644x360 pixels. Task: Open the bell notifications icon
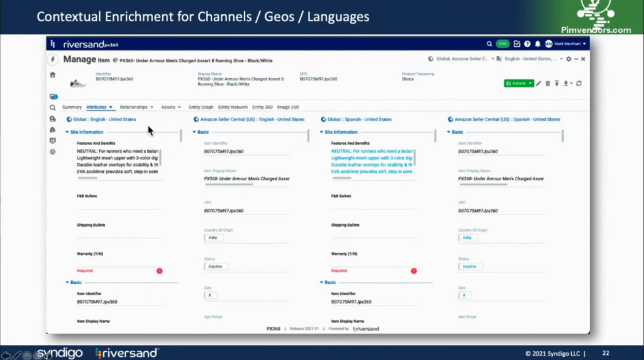538,44
